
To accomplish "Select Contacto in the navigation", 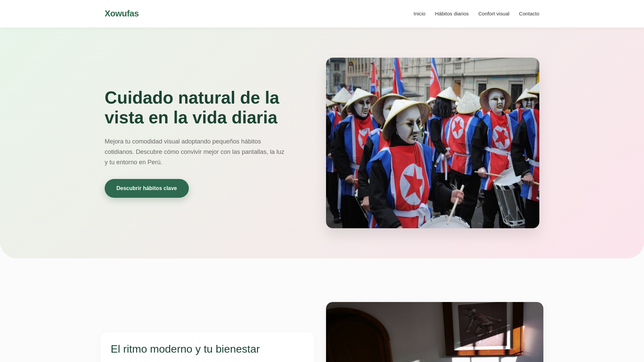I will pyautogui.click(x=529, y=14).
